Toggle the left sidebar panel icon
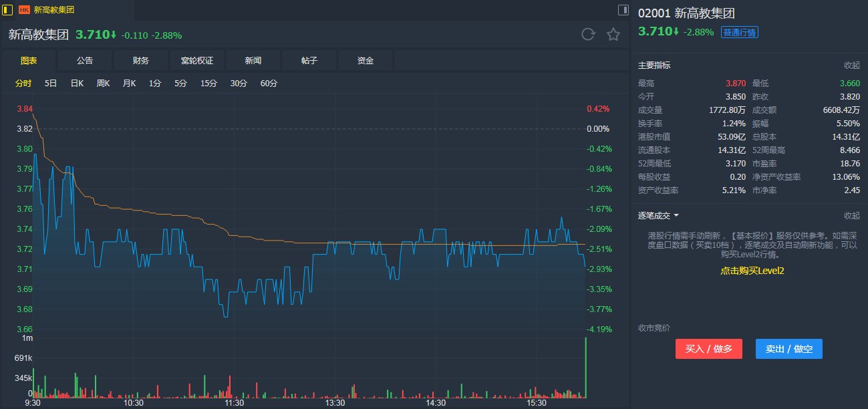The image size is (868, 409). pyautogui.click(x=8, y=10)
